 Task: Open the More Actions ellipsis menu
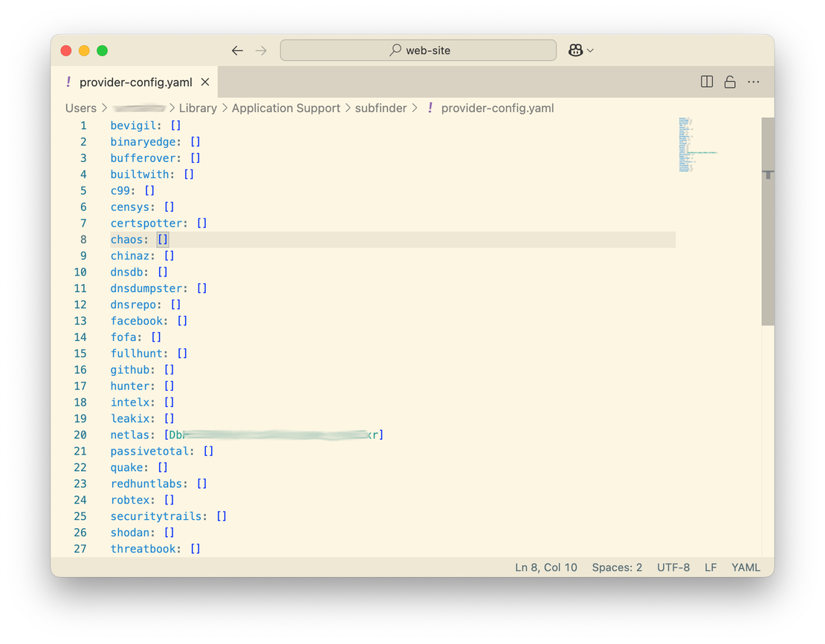754,82
